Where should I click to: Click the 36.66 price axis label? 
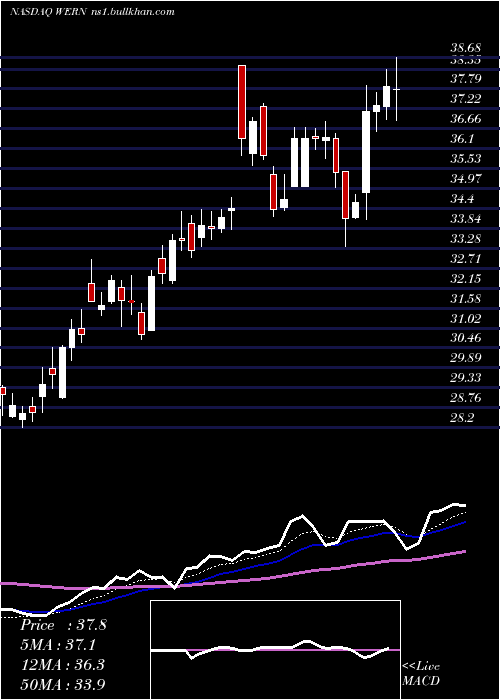point(466,119)
